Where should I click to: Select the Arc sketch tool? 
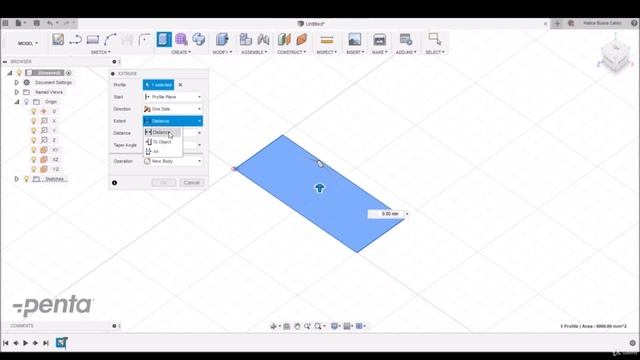pos(110,40)
